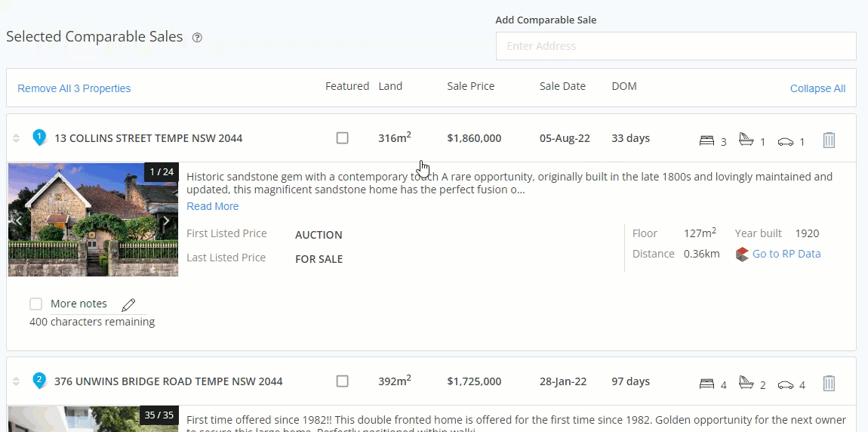The width and height of the screenshot is (868, 432).
Task: Click bed icon in 13 Collins Street row
Action: (707, 140)
